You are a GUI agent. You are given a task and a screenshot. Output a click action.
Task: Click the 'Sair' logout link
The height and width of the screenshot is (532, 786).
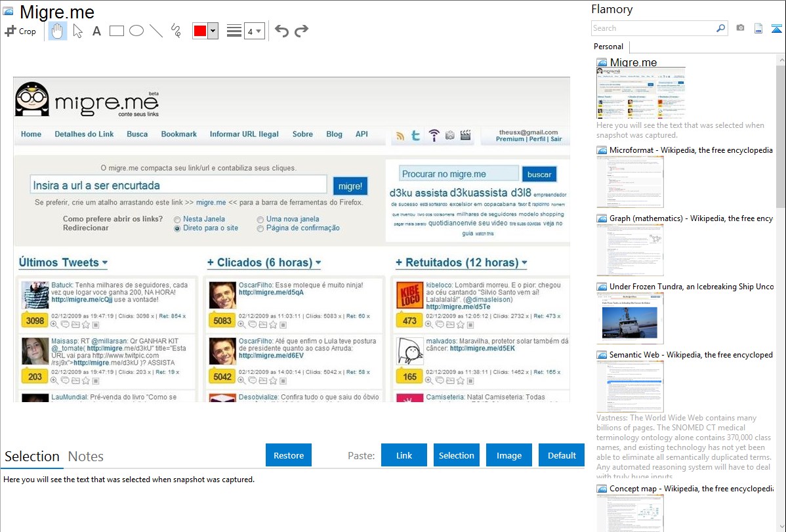click(556, 139)
